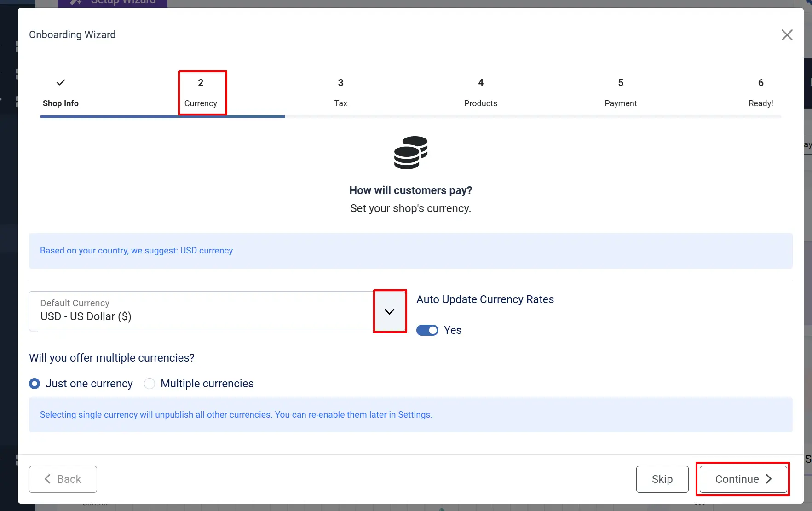
Task: Go to the Ready! step
Action: 760,93
